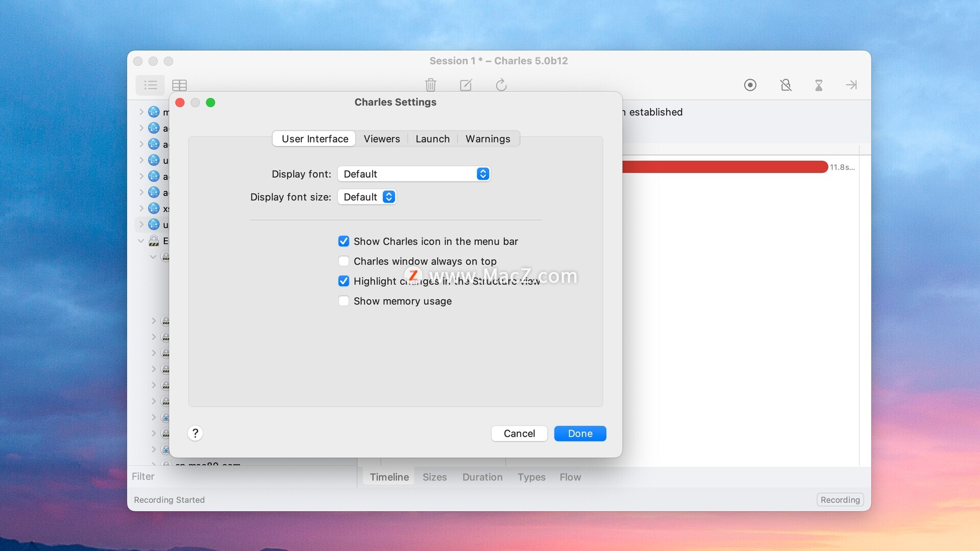
Task: Open the Display font size dropdown
Action: click(x=366, y=197)
